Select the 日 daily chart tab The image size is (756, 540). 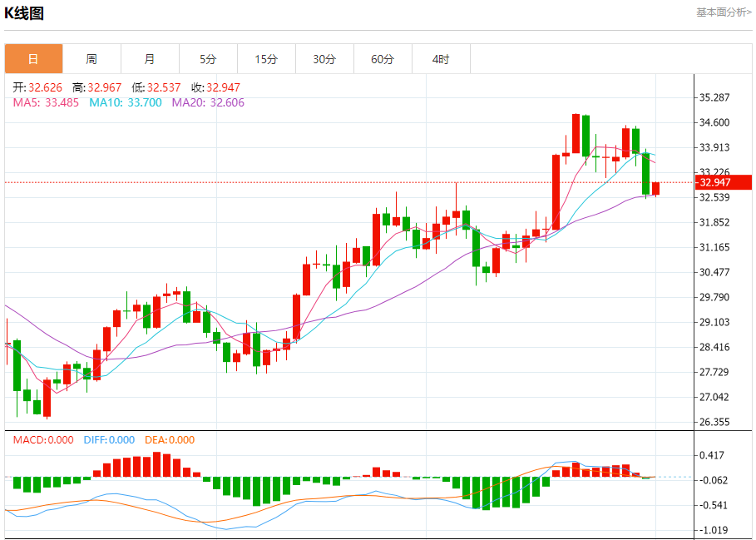click(34, 59)
